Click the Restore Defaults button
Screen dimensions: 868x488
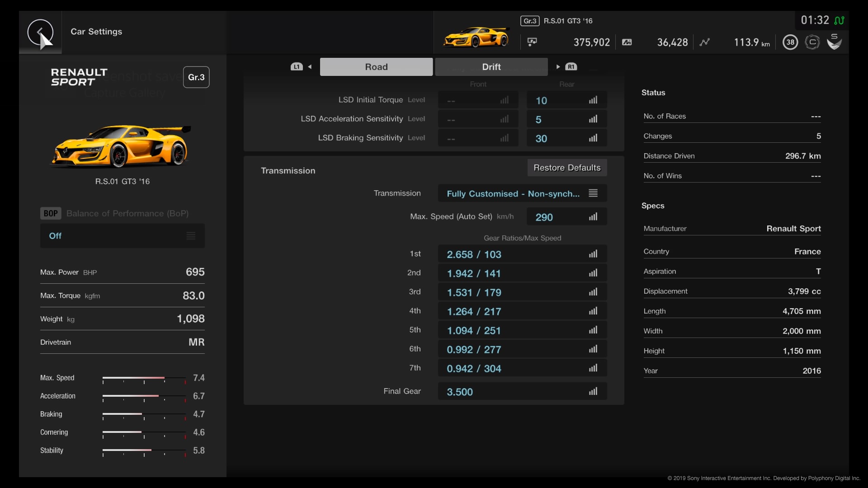pyautogui.click(x=567, y=168)
